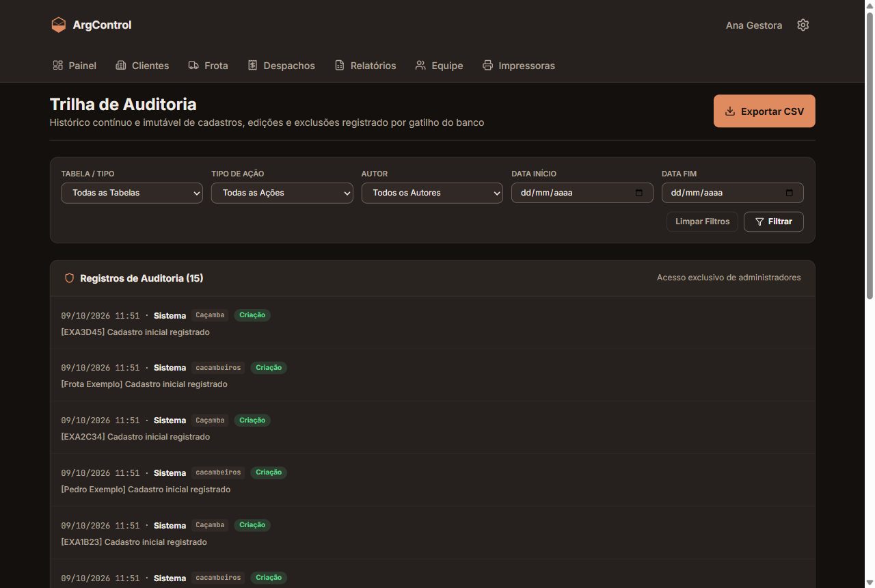
Task: Click the funnel icon in Filtrar button
Action: click(x=759, y=222)
